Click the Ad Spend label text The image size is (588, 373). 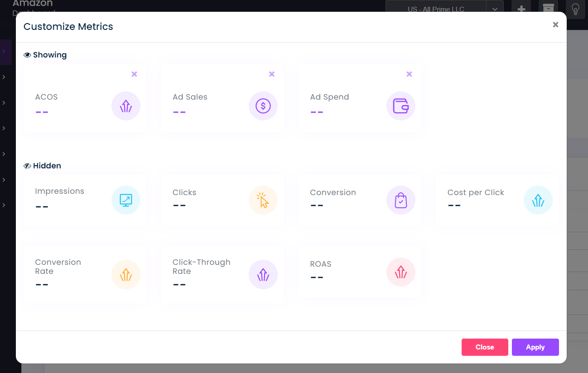329,97
